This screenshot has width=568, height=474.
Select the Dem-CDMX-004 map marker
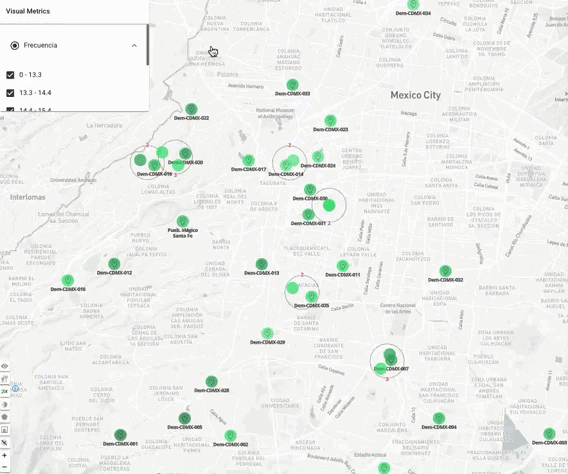(439, 418)
